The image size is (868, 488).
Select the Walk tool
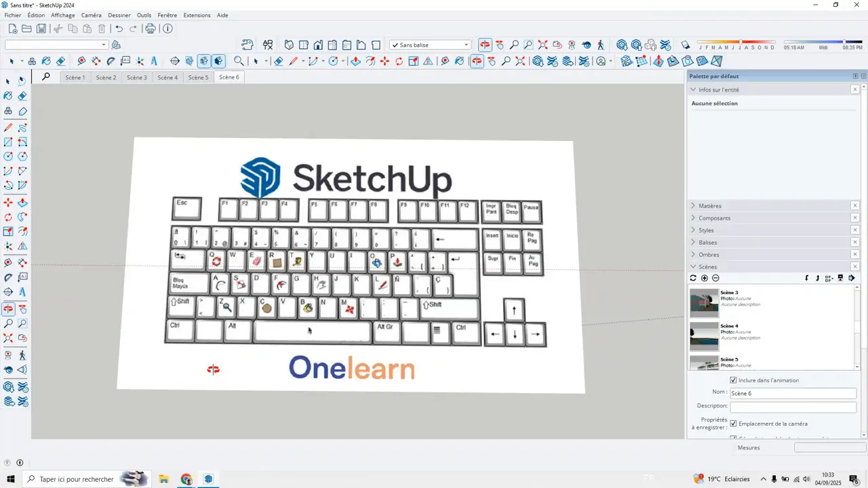22,353
